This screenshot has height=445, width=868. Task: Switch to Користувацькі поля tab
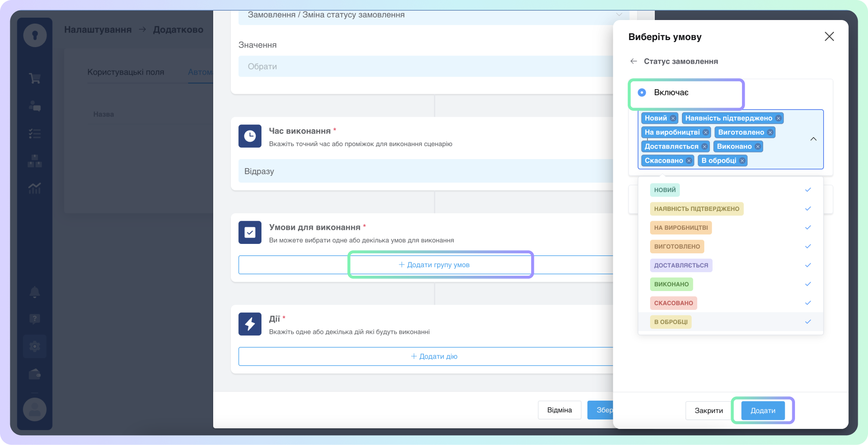point(126,72)
